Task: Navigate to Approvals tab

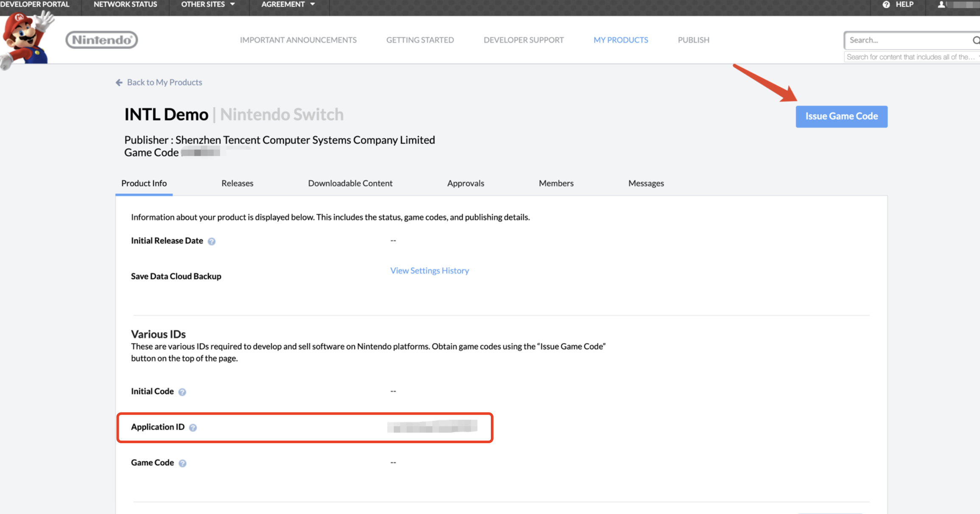Action: tap(465, 183)
